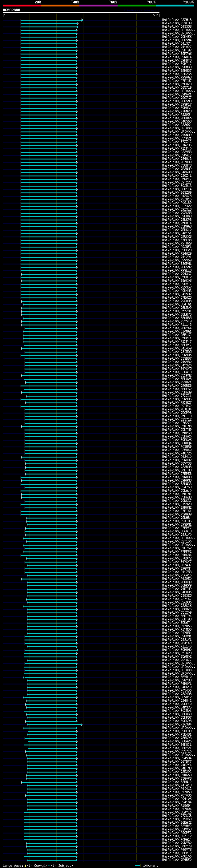
Task: Select hit UniRef100_B2MW33
Action: (177, 484)
